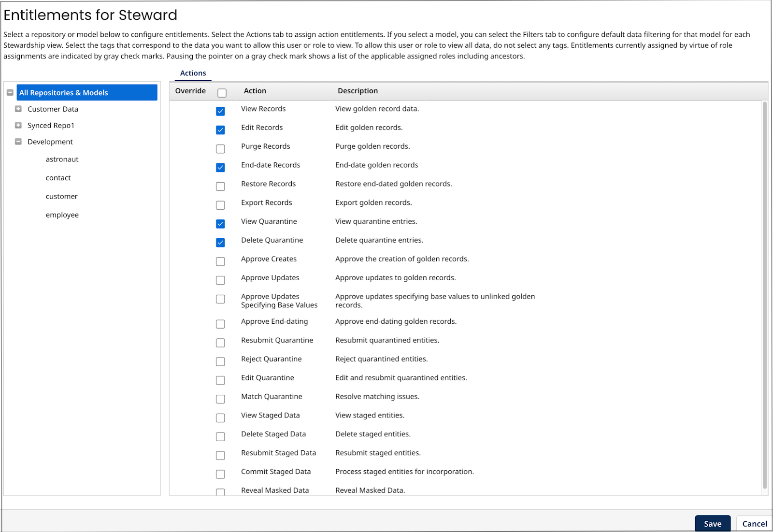Viewport: 773px width, 532px height.
Task: Check the Export Records entitlement
Action: (x=220, y=205)
